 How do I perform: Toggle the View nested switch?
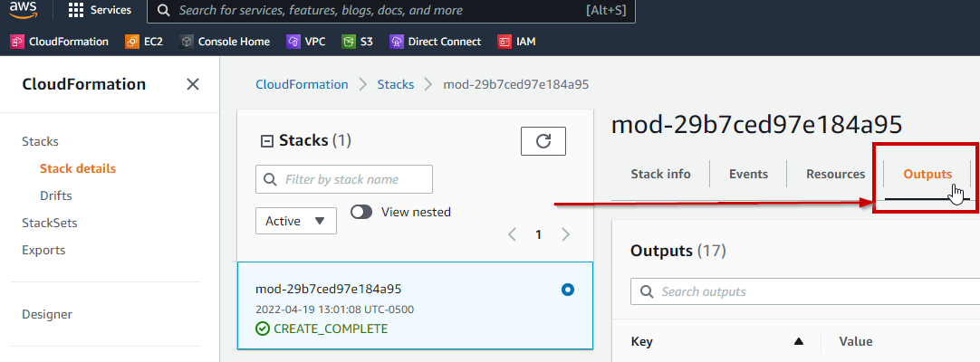[361, 212]
